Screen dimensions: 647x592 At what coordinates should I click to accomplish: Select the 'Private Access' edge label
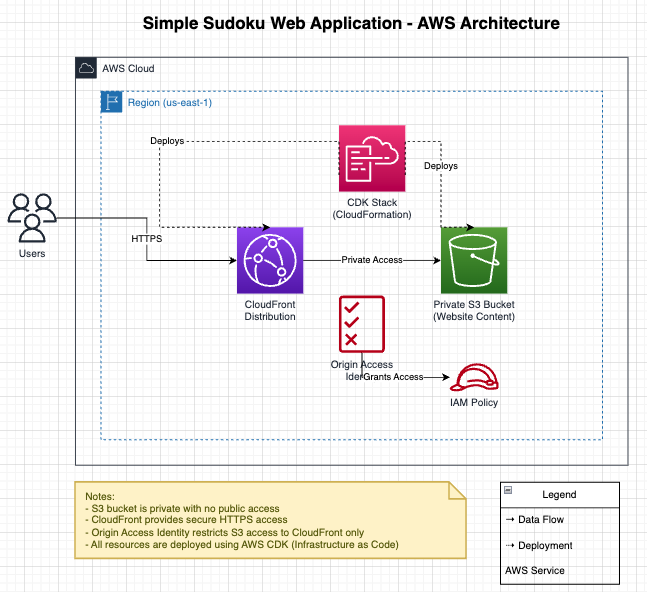point(372,260)
